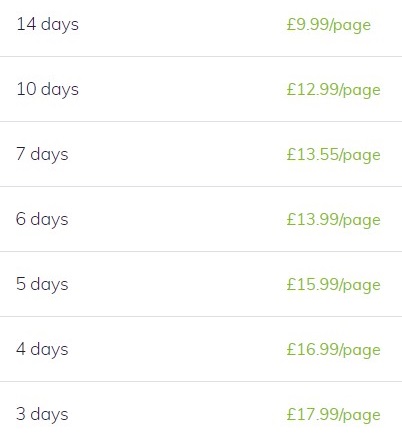This screenshot has height=441, width=402.
Task: Select the 10 days deadline label
Action: click(x=48, y=90)
